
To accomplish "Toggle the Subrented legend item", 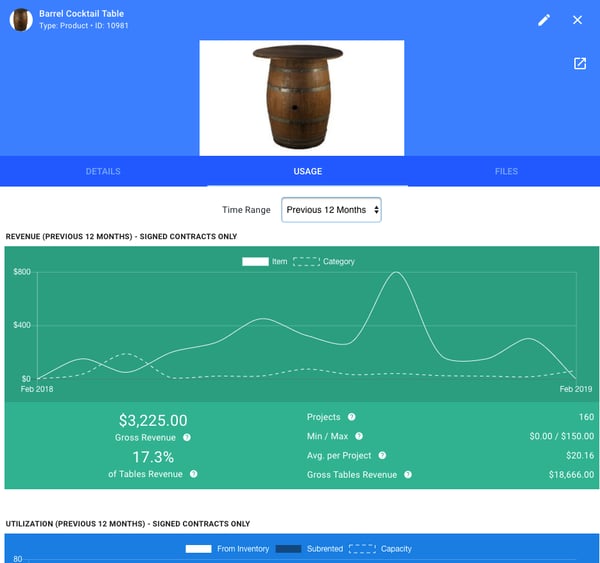I will (309, 549).
